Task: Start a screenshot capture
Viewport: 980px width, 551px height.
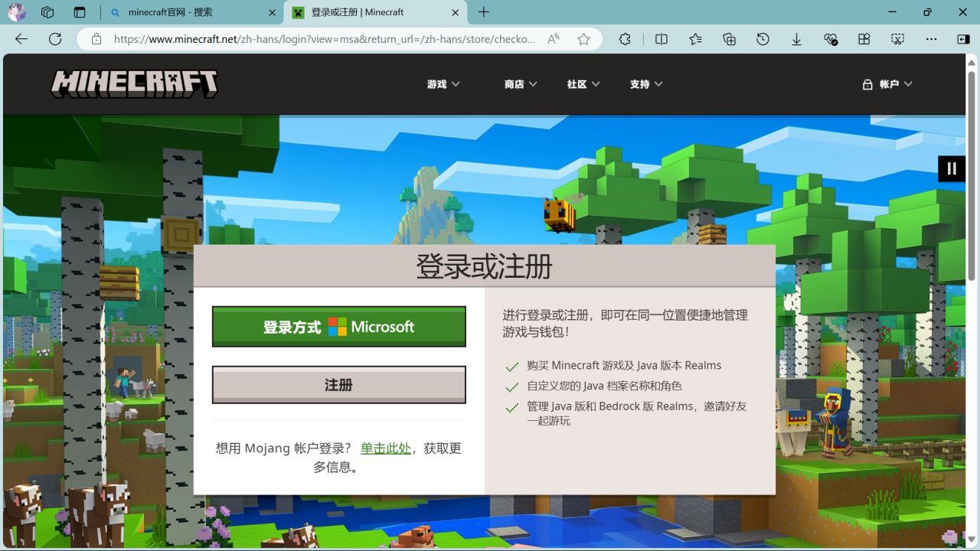Action: pyautogui.click(x=897, y=39)
